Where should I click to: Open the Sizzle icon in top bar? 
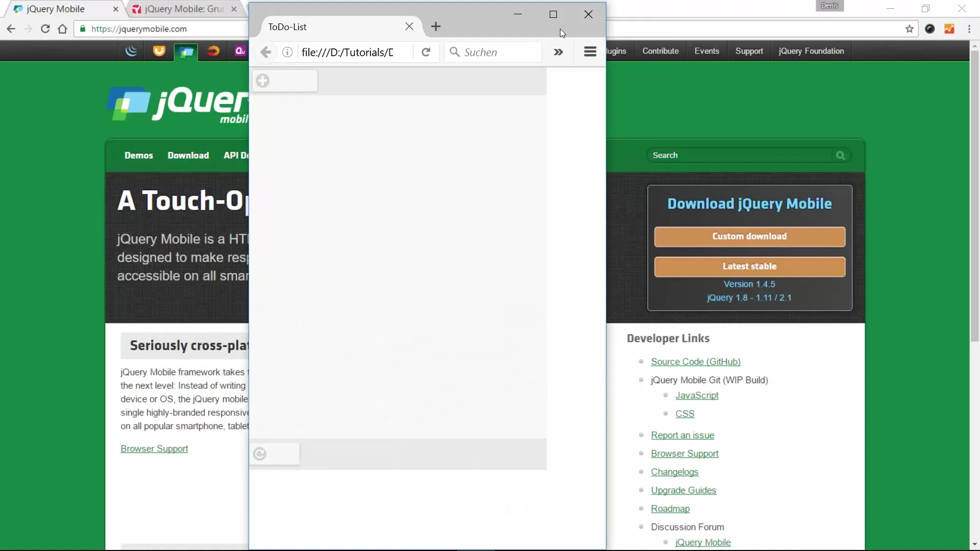[x=213, y=51]
